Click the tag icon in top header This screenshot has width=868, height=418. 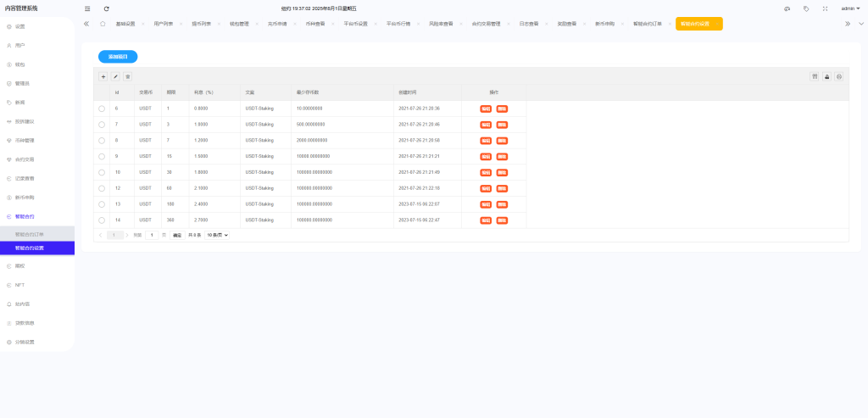(805, 8)
